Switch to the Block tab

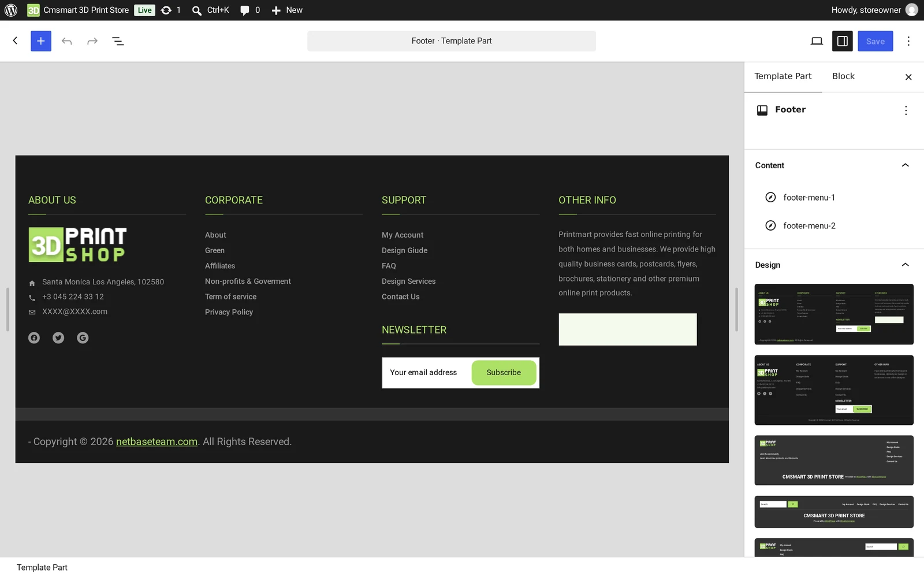[843, 76]
